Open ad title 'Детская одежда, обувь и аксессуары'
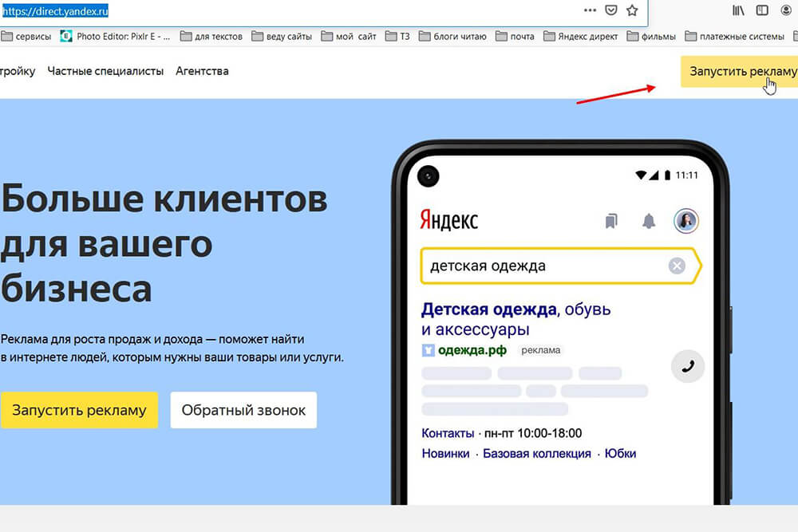The width and height of the screenshot is (798, 532). [516, 319]
